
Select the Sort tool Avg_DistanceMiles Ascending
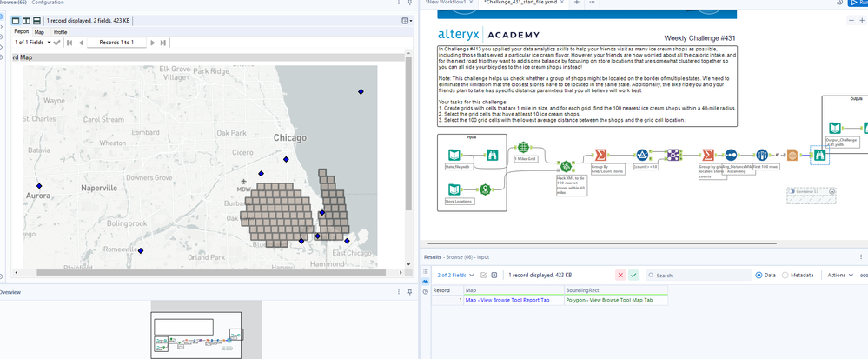731,155
